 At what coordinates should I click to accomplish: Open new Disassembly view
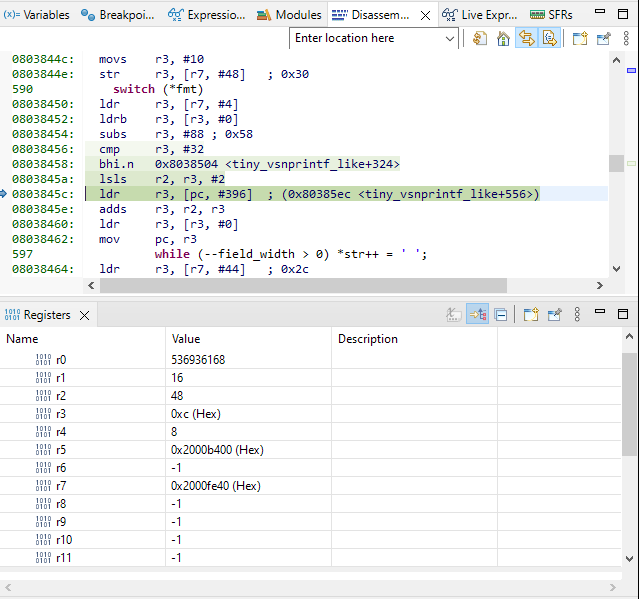coord(580,38)
